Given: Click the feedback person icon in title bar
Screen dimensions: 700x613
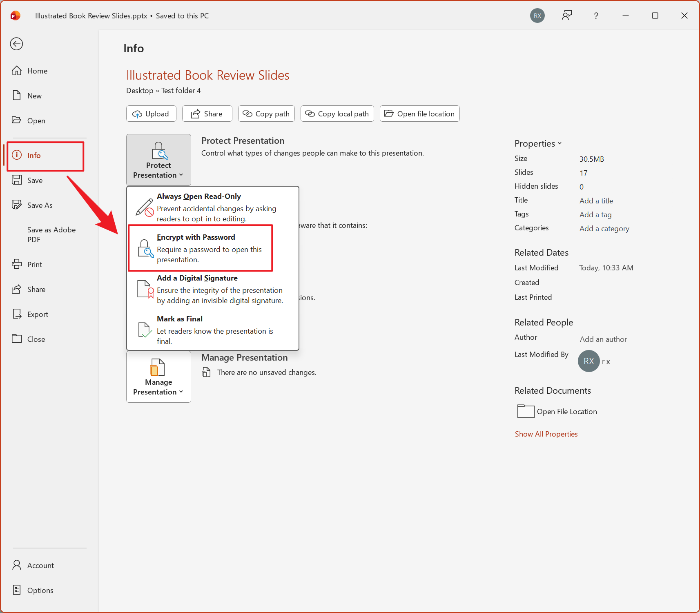Looking at the screenshot, I should coord(566,16).
